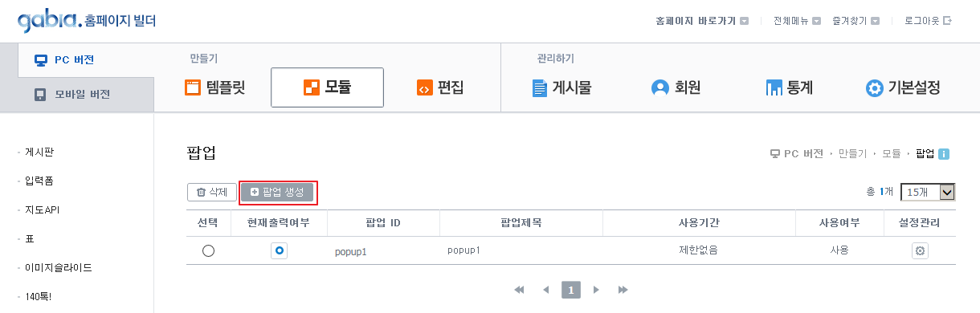980x313 pixels.
Task: Select the popup1 row radio button
Action: click(x=208, y=251)
